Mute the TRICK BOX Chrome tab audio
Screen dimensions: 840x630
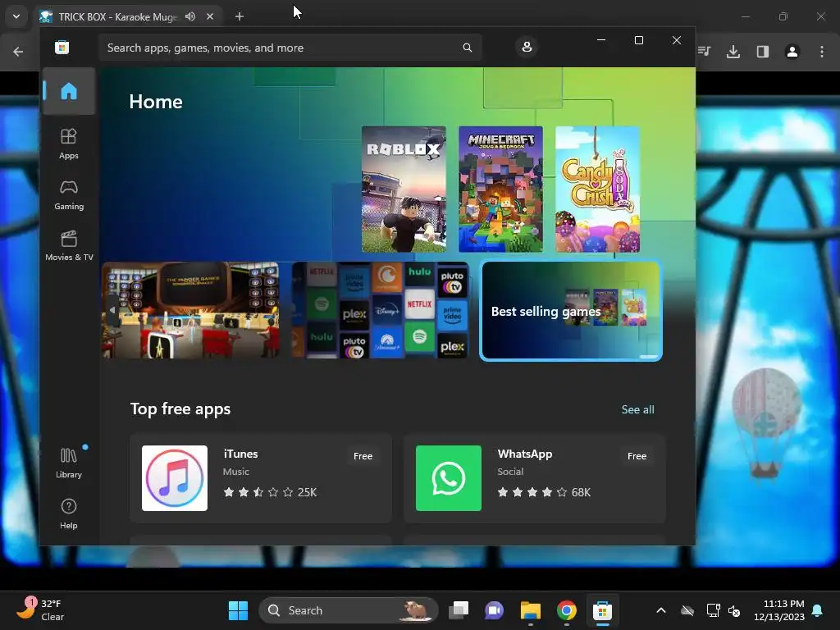pyautogui.click(x=190, y=16)
